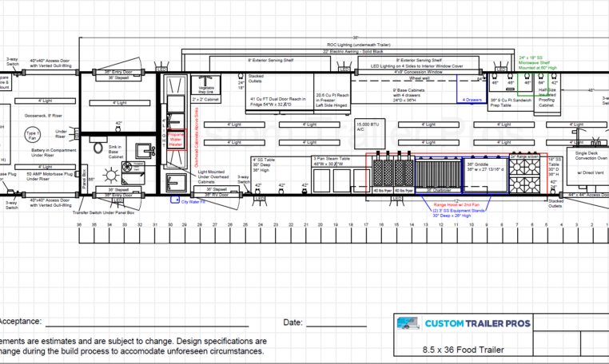Select the 8.5 x 36 Food Trailer title

[463, 350]
